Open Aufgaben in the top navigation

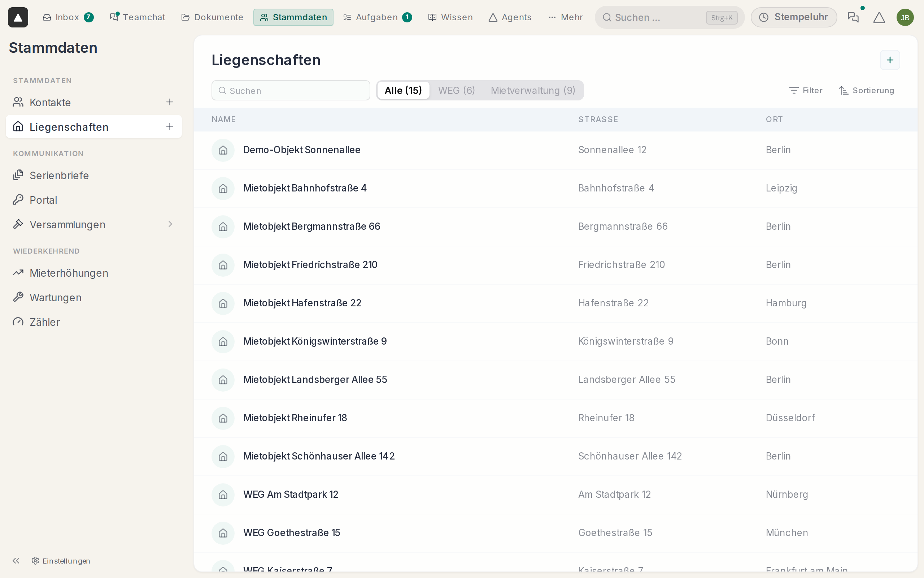pos(377,17)
